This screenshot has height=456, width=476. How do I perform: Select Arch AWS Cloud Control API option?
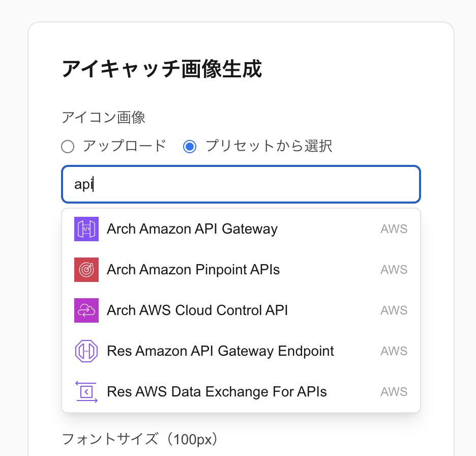[241, 310]
